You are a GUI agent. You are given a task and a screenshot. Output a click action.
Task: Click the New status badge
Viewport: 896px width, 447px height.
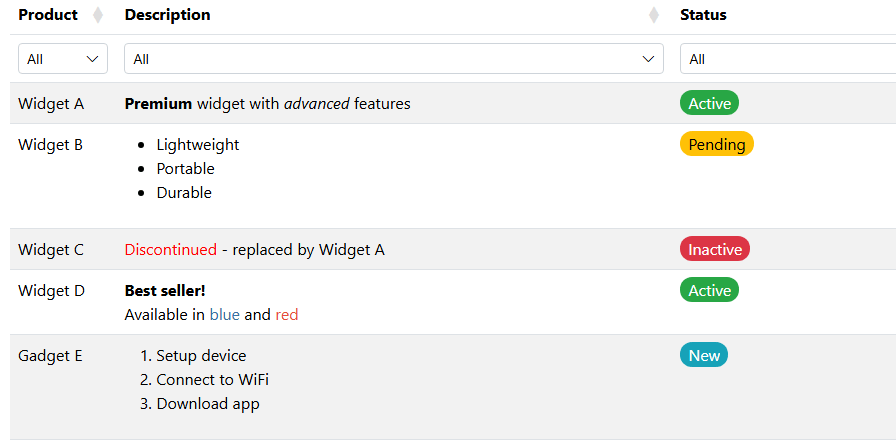[x=704, y=355]
